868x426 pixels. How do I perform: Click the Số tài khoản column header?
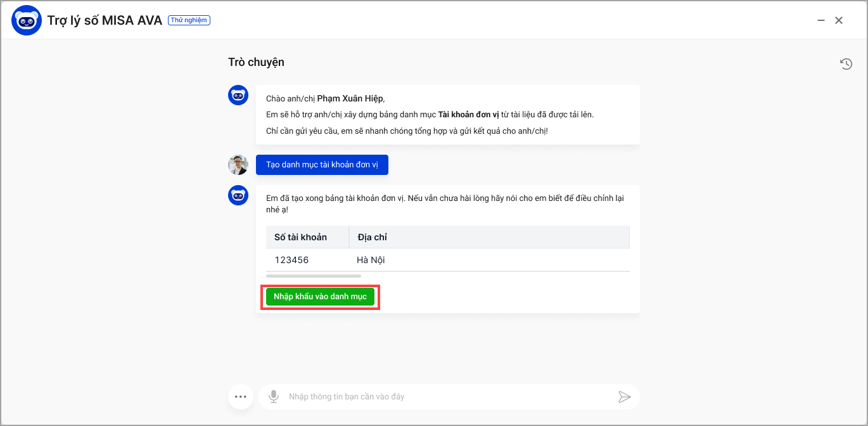pyautogui.click(x=301, y=237)
